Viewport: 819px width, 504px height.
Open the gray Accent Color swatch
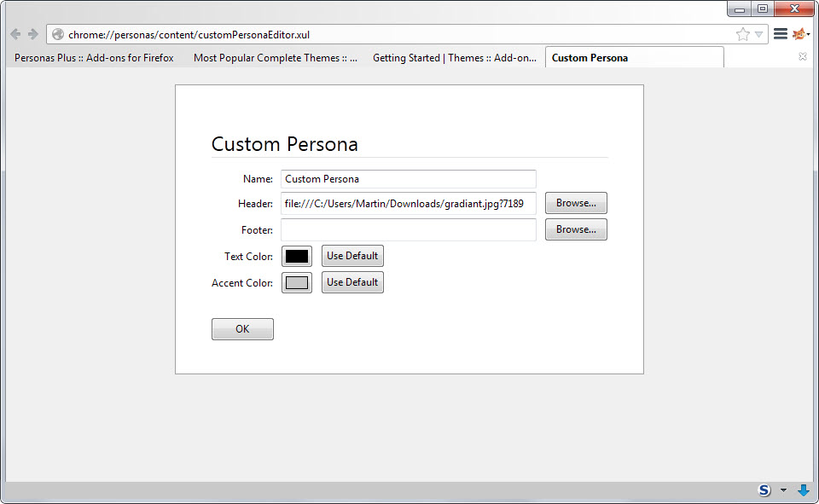click(x=297, y=282)
